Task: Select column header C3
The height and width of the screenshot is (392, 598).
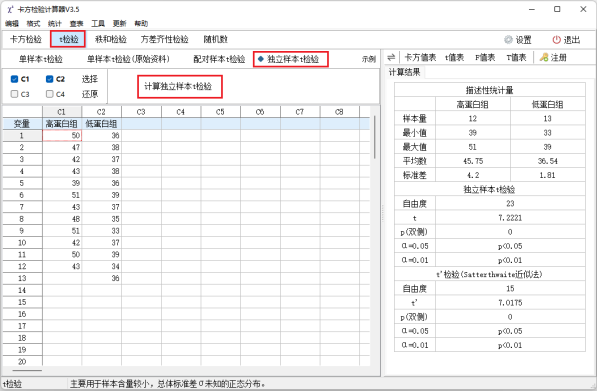Action: [141, 112]
